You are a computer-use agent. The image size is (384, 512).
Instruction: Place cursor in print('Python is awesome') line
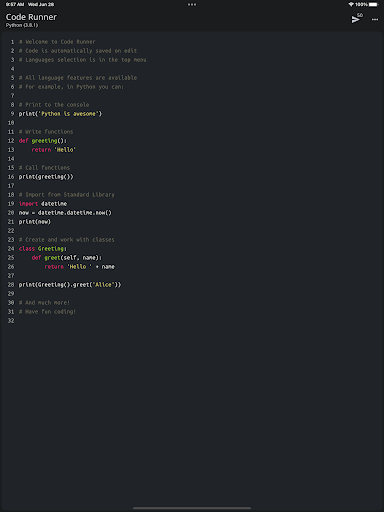[x=60, y=114]
